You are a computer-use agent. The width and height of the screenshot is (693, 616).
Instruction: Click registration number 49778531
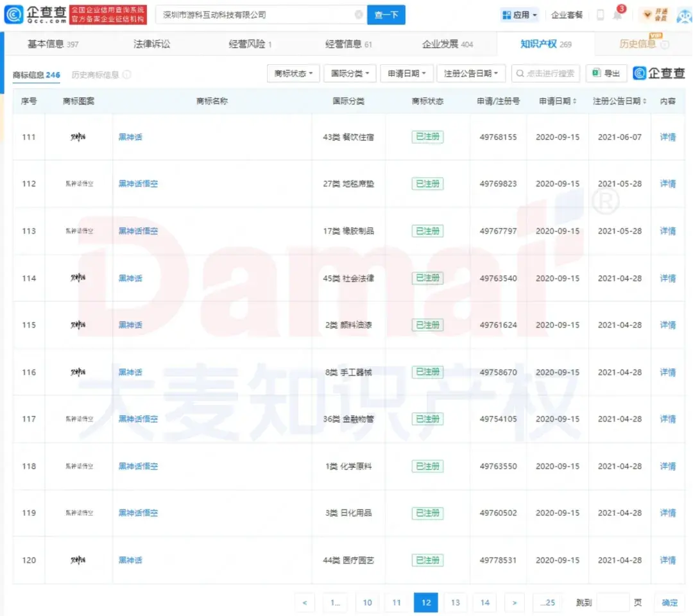498,560
